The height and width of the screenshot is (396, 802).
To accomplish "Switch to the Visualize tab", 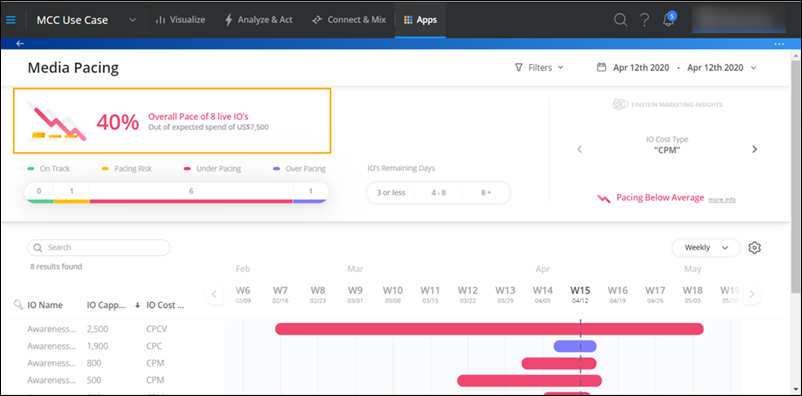I will (x=180, y=20).
